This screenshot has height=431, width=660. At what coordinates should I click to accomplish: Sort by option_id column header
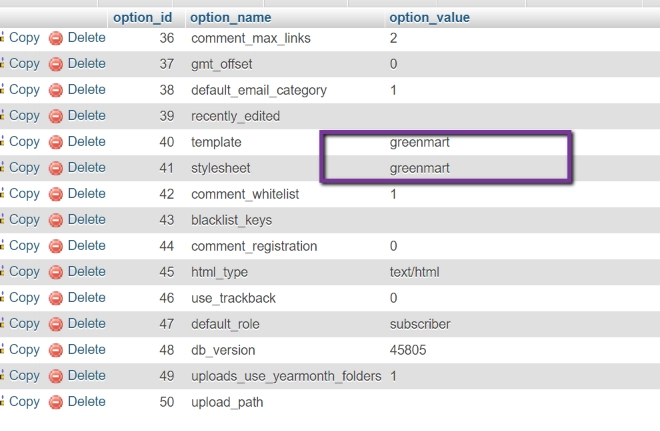point(142,18)
